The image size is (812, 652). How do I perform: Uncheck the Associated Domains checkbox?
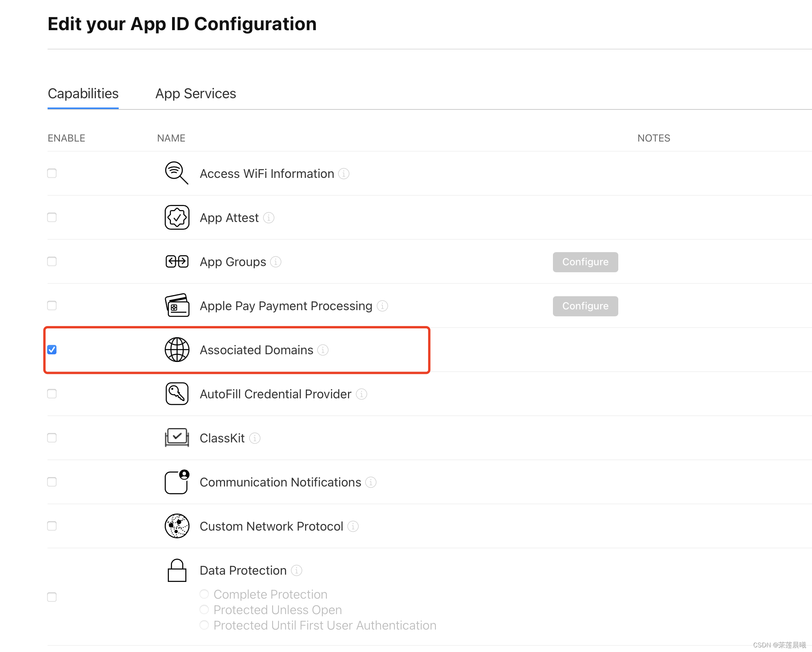(x=52, y=350)
